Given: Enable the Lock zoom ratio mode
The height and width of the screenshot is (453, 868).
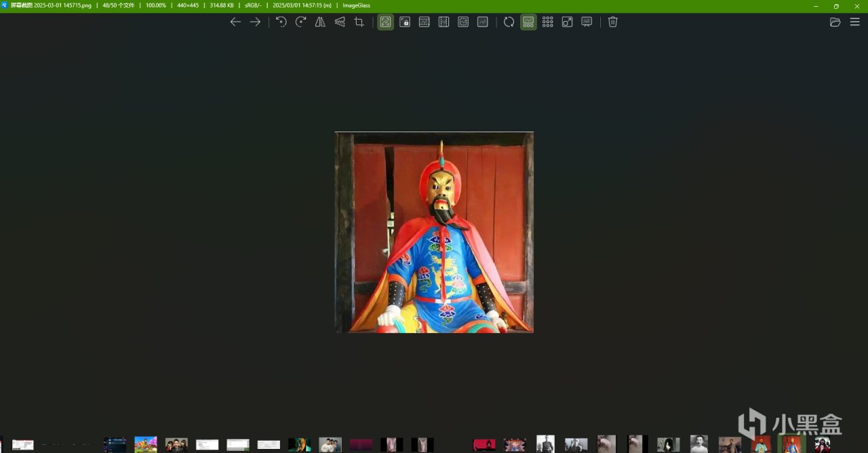Looking at the screenshot, I should coord(405,22).
